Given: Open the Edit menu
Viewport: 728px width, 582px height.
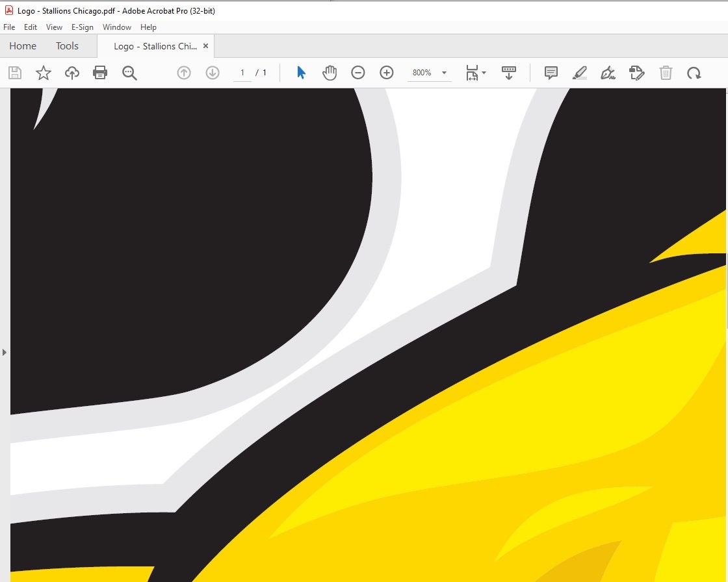Looking at the screenshot, I should pyautogui.click(x=31, y=27).
